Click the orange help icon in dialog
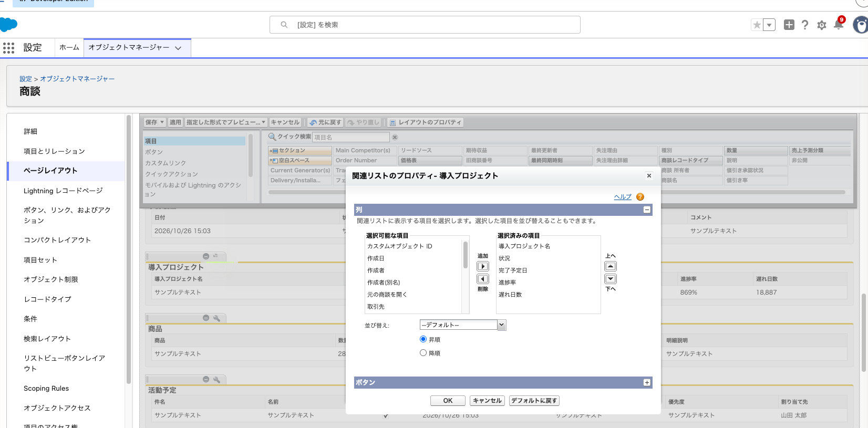 640,197
